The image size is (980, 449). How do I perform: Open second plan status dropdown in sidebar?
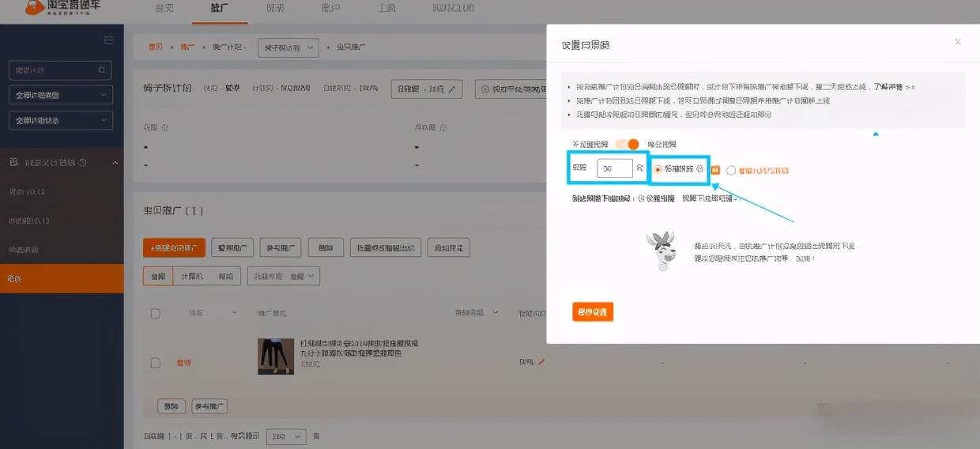point(61,120)
